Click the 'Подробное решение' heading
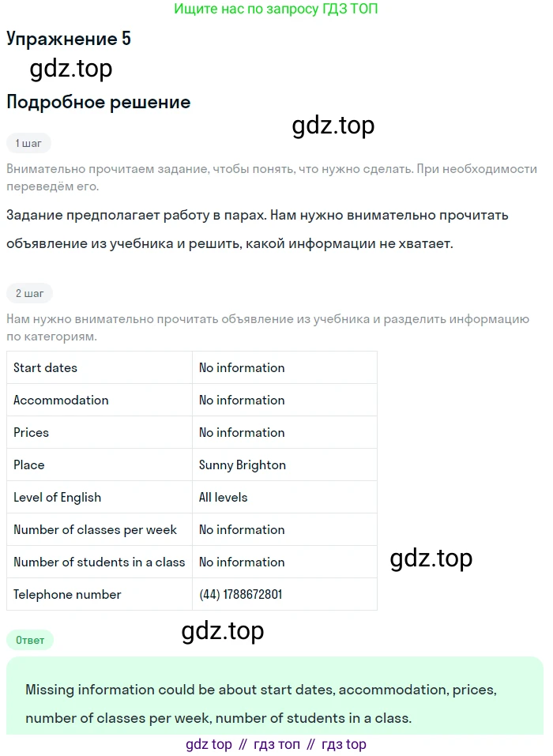This screenshot has height=756, width=553. coord(98,102)
